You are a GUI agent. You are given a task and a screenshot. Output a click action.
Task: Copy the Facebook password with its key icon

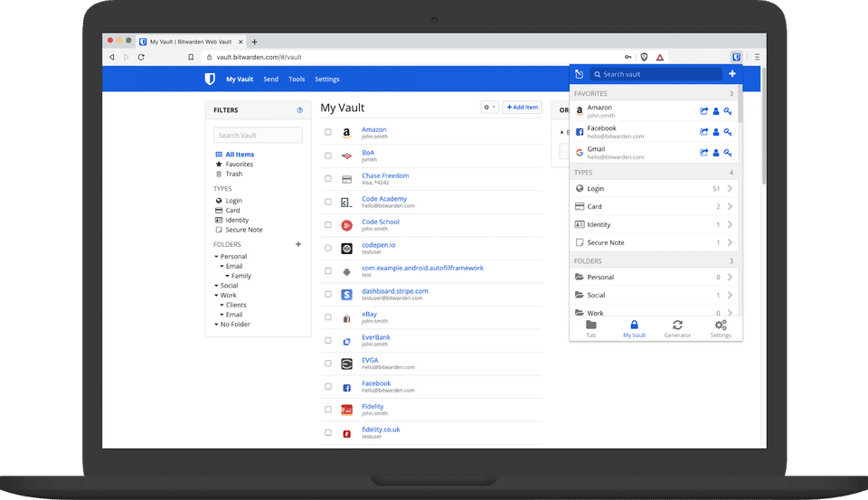click(x=728, y=132)
